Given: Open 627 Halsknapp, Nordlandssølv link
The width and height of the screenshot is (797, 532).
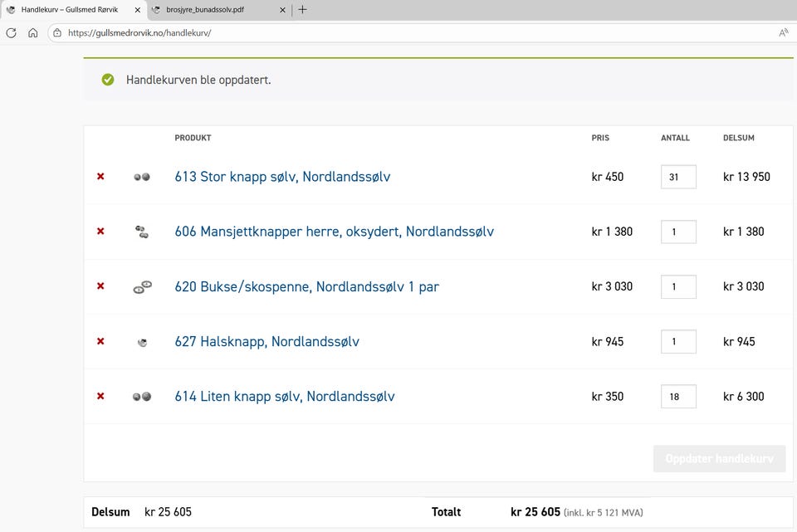Looking at the screenshot, I should coord(266,341).
